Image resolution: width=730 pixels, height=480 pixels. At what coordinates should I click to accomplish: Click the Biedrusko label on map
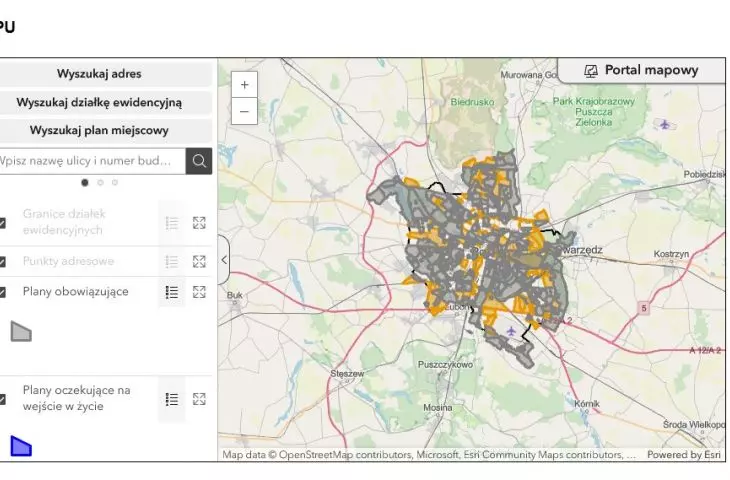[472, 102]
